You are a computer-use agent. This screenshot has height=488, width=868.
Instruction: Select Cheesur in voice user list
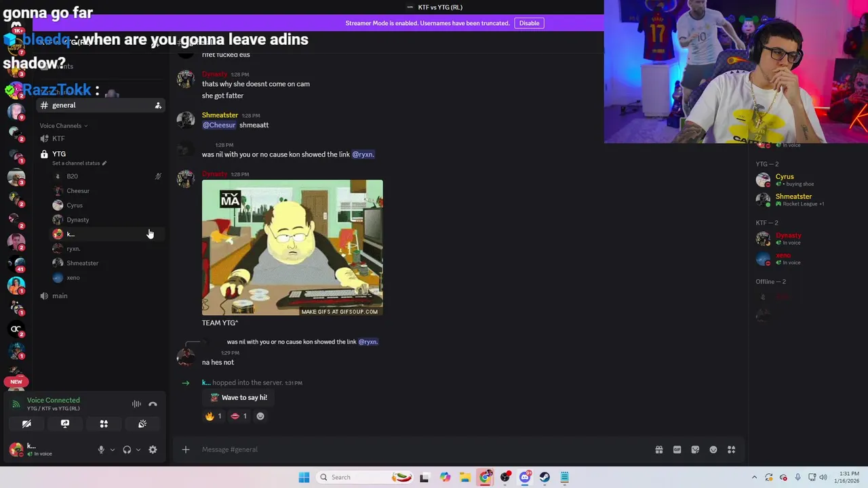(x=107, y=190)
